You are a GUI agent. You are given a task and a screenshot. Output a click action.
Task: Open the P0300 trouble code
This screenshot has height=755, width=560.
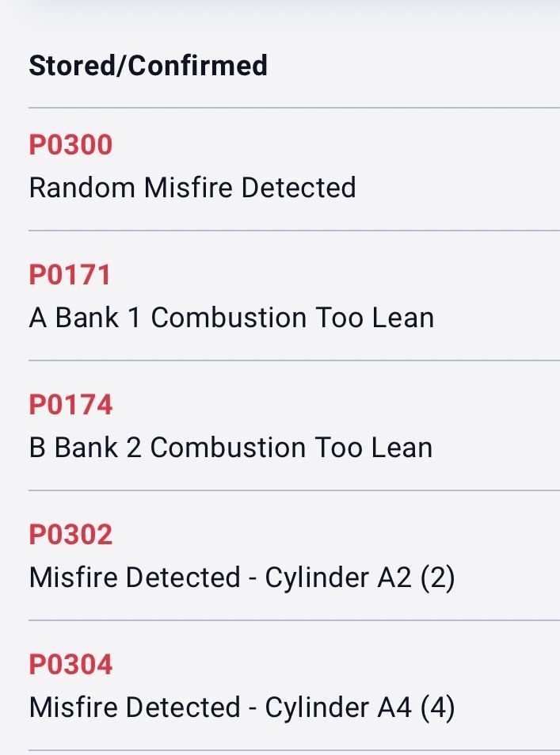pyautogui.click(x=70, y=145)
